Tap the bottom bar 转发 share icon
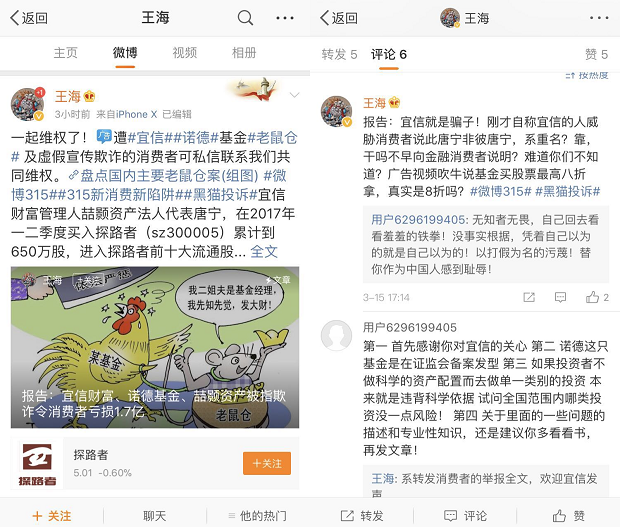This screenshot has height=527, width=620. click(x=347, y=516)
